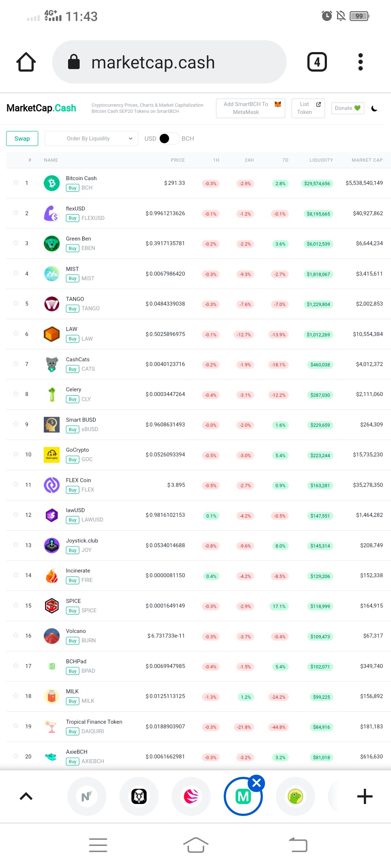Sort by the Market Cap column header
The height and width of the screenshot is (868, 391).
tap(367, 160)
